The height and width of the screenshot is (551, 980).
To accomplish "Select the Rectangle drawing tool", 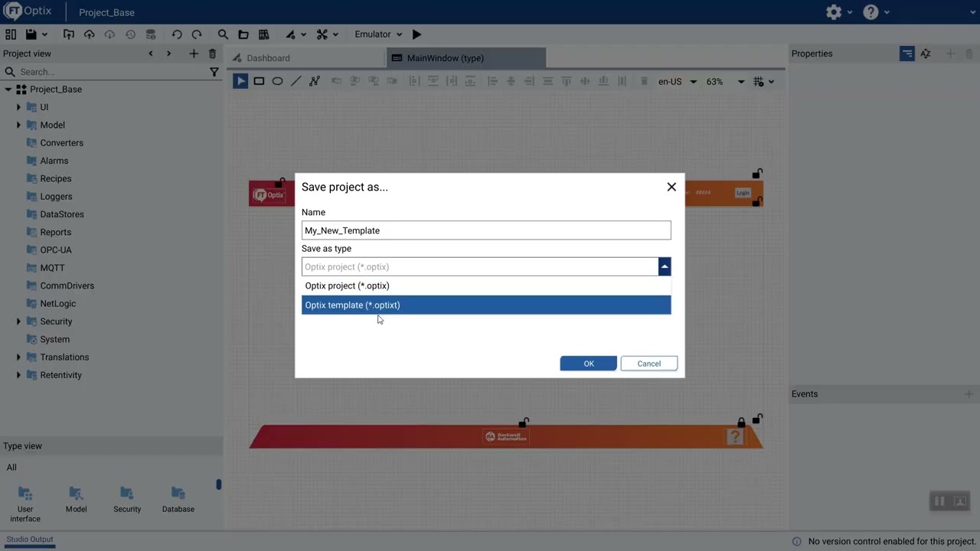I will tap(259, 81).
